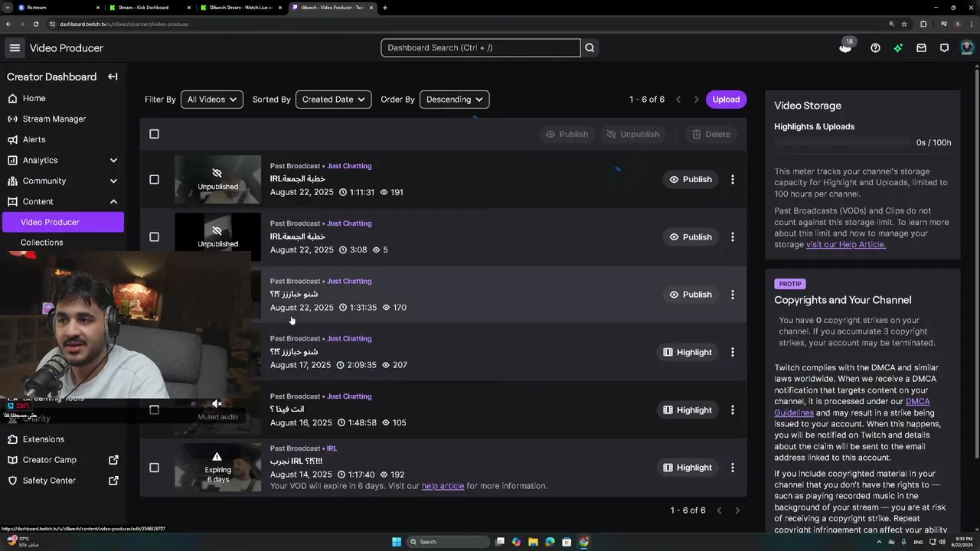Highlight the August 17 broadcast

click(688, 352)
